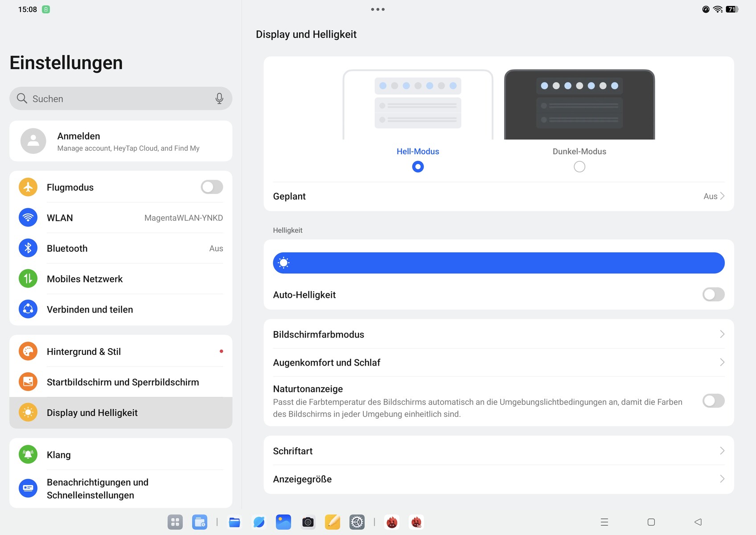Click the Hintergrund & Stil palette icon

(28, 351)
